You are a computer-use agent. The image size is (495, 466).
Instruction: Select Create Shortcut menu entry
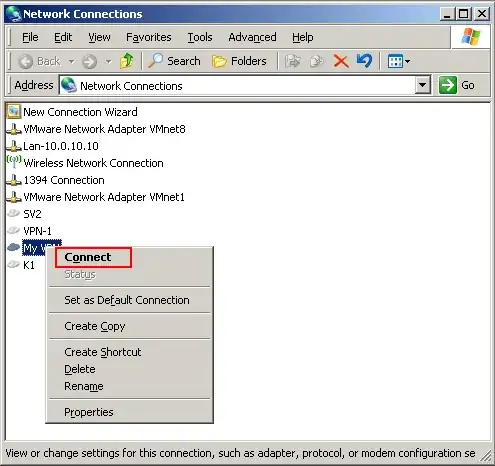(103, 352)
